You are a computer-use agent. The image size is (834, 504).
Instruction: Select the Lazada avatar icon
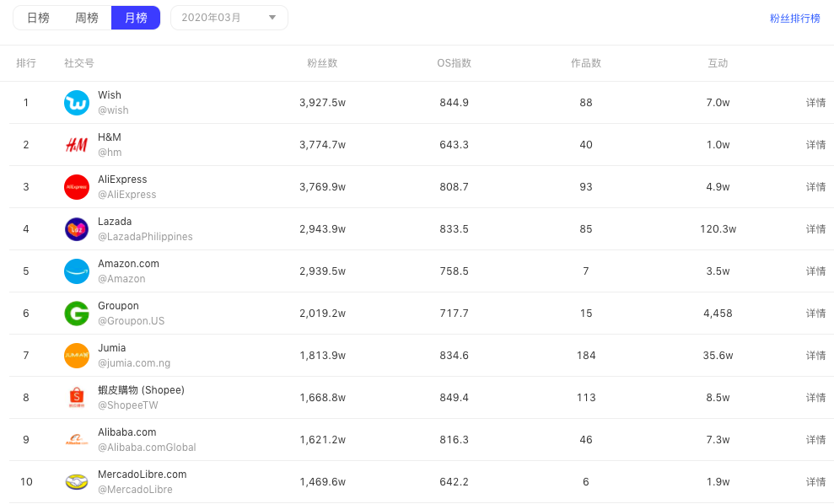point(77,229)
